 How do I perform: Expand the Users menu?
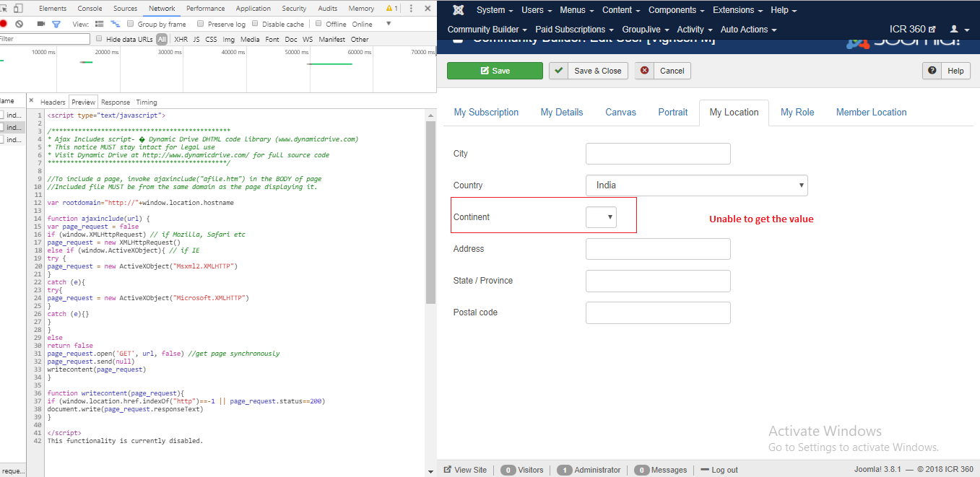537,10
